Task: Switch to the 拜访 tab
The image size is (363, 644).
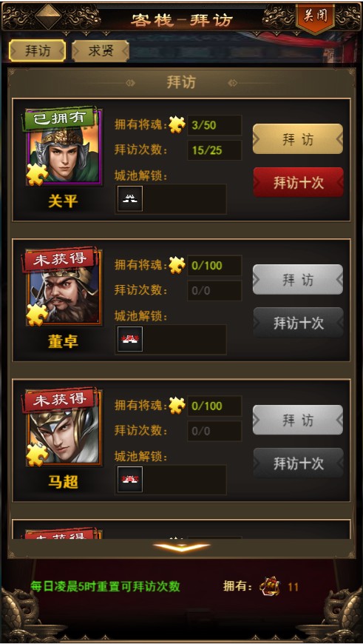Action: 37,51
